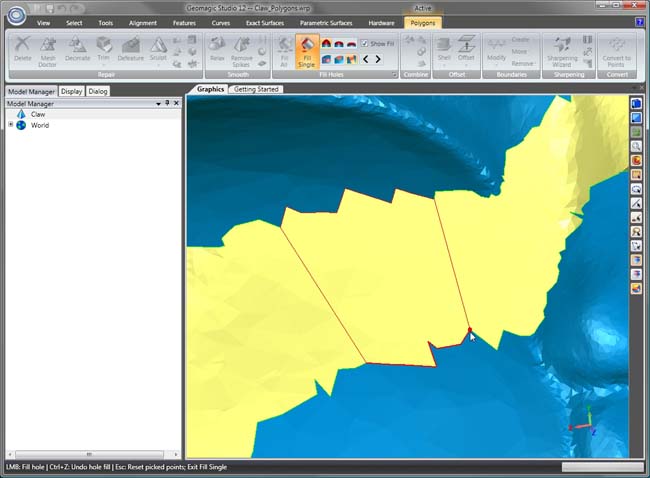Open the View ribbon tab
The height and width of the screenshot is (478, 650).
[44, 23]
